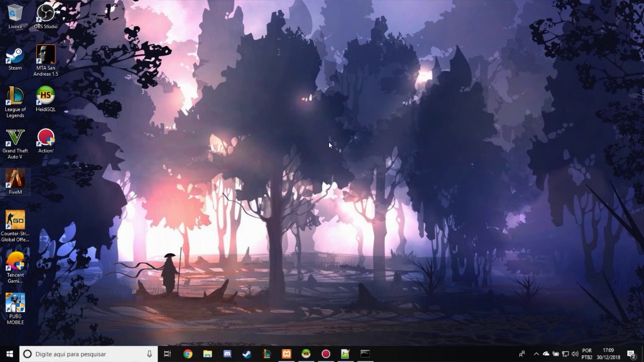Open the volume control tray icon
The image size is (644, 362).
[x=575, y=354]
